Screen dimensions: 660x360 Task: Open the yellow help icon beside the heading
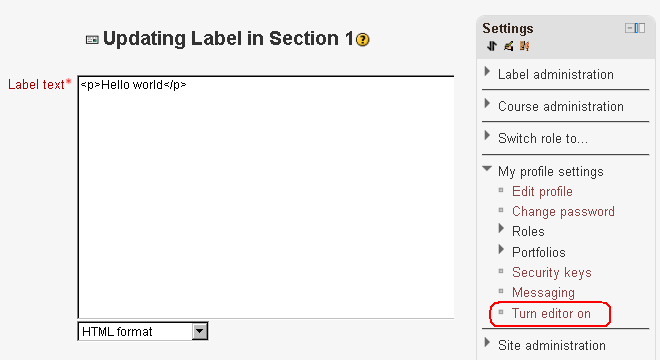click(362, 40)
